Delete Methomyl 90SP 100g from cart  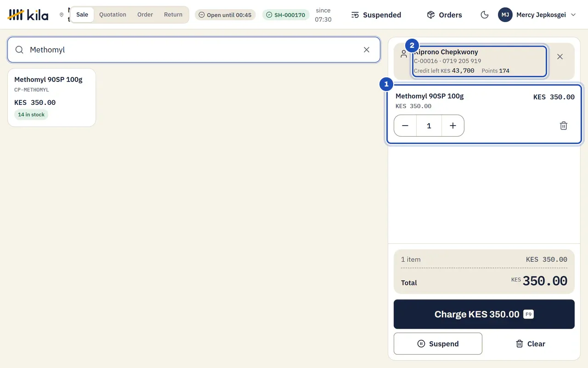pos(564,126)
